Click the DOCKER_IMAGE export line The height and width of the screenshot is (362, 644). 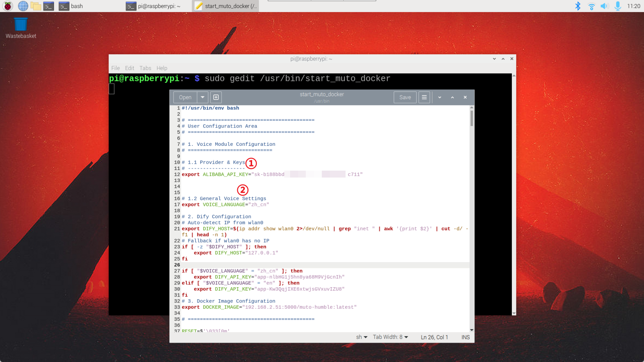pos(269,307)
